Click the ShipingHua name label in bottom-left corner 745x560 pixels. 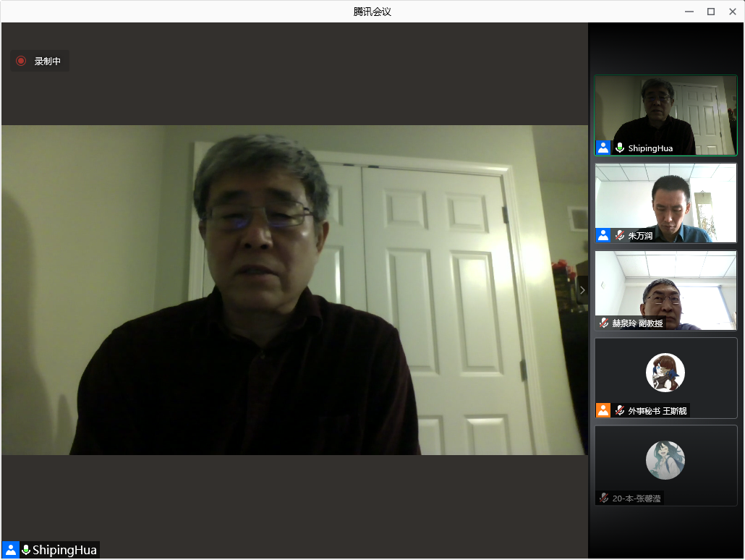pos(64,550)
